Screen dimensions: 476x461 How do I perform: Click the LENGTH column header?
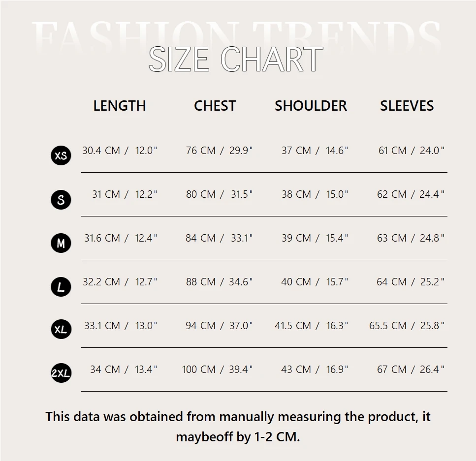pos(120,106)
